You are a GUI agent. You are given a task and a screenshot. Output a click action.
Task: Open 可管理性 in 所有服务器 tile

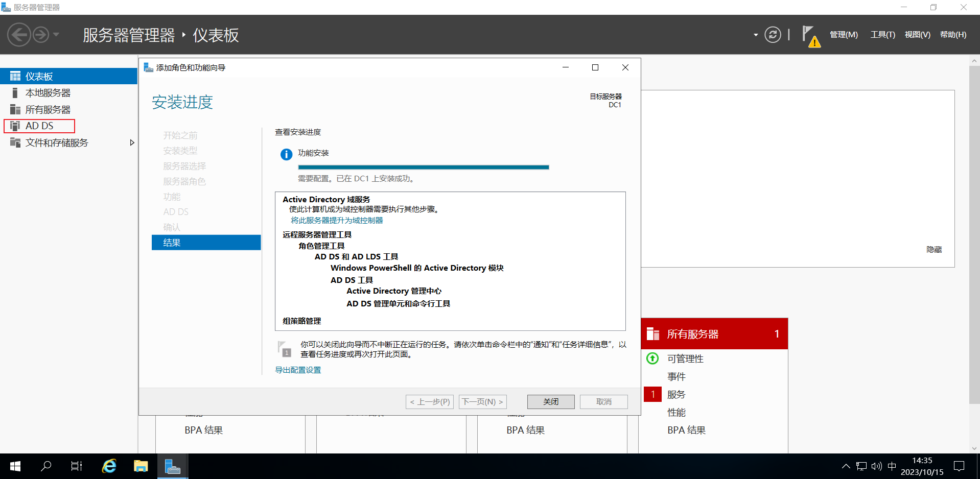pyautogui.click(x=685, y=358)
